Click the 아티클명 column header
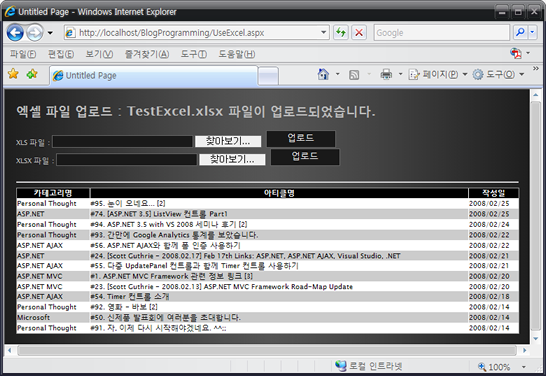This screenshot has height=376, width=546. pyautogui.click(x=279, y=193)
